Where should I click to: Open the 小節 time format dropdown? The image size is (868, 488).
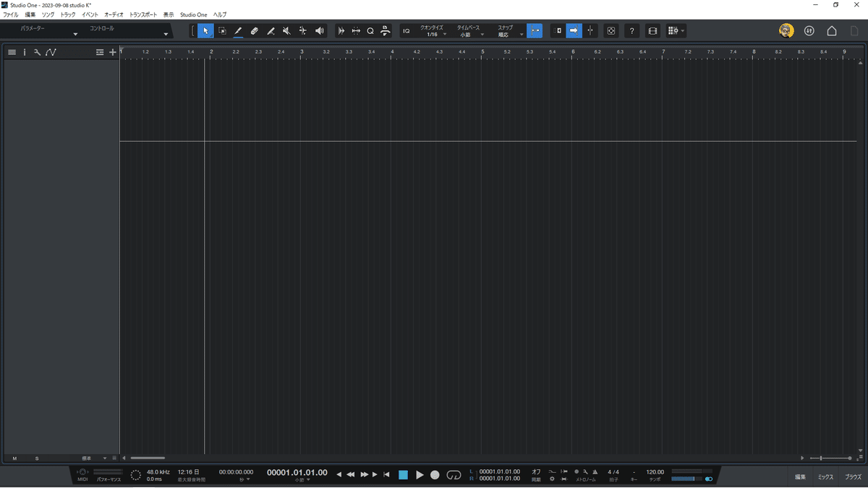pyautogui.click(x=302, y=480)
